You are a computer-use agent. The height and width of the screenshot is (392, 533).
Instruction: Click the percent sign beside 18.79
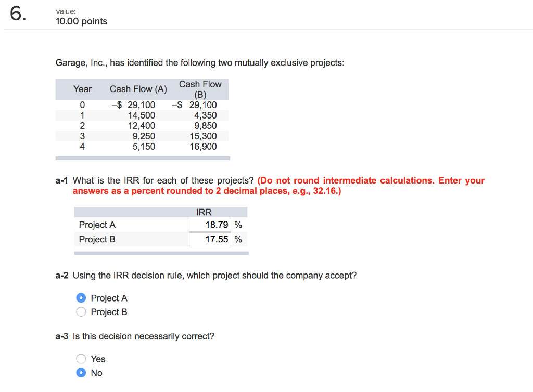238,225
